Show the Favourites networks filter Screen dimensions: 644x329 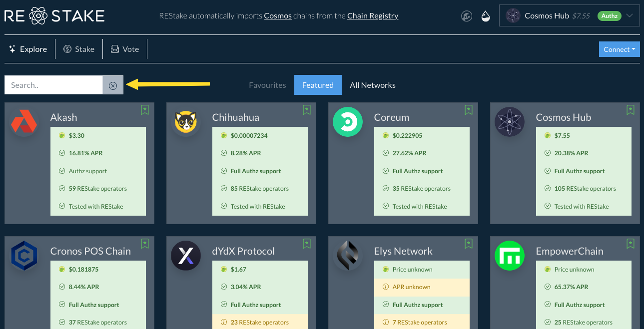click(267, 85)
